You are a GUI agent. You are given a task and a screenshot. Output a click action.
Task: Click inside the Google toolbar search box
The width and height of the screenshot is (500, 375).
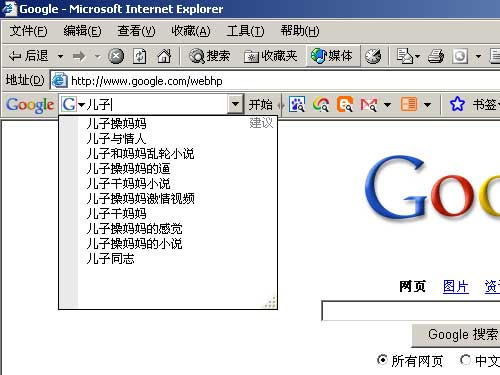point(157,105)
